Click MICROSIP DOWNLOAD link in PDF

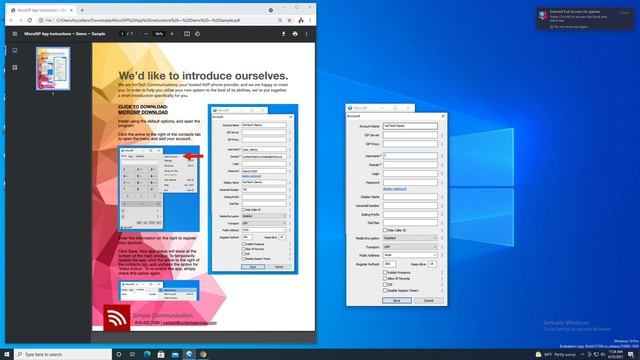[143, 112]
